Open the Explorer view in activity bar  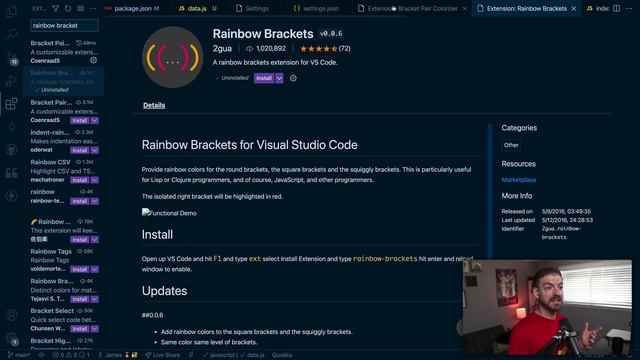(11, 11)
